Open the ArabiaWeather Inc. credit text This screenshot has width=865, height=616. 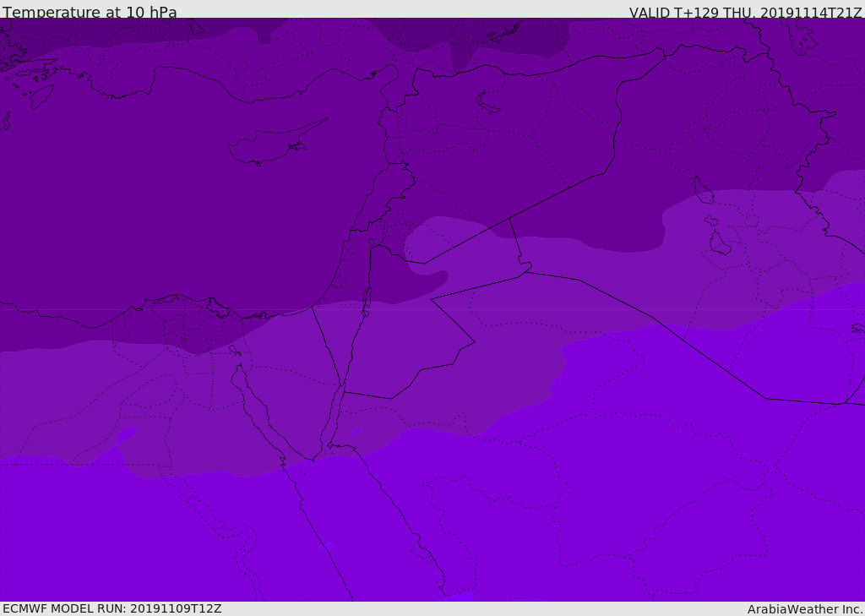click(x=805, y=609)
